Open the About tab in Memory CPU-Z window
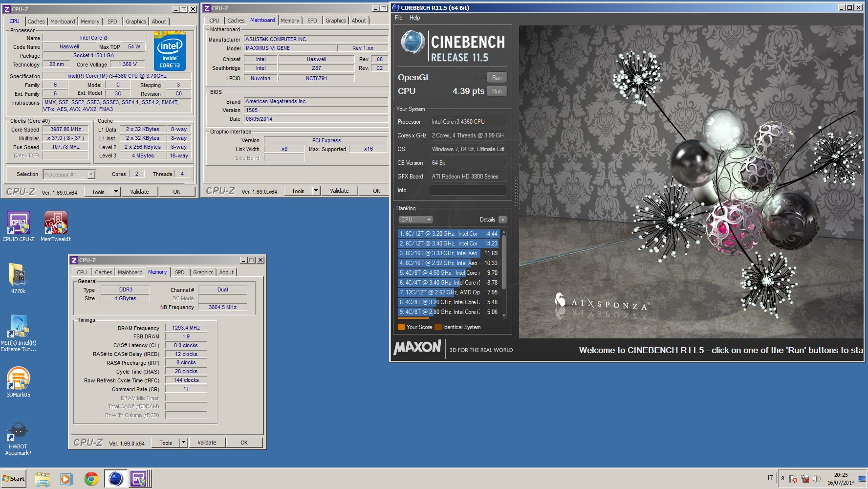The width and height of the screenshot is (868, 489). 226,272
